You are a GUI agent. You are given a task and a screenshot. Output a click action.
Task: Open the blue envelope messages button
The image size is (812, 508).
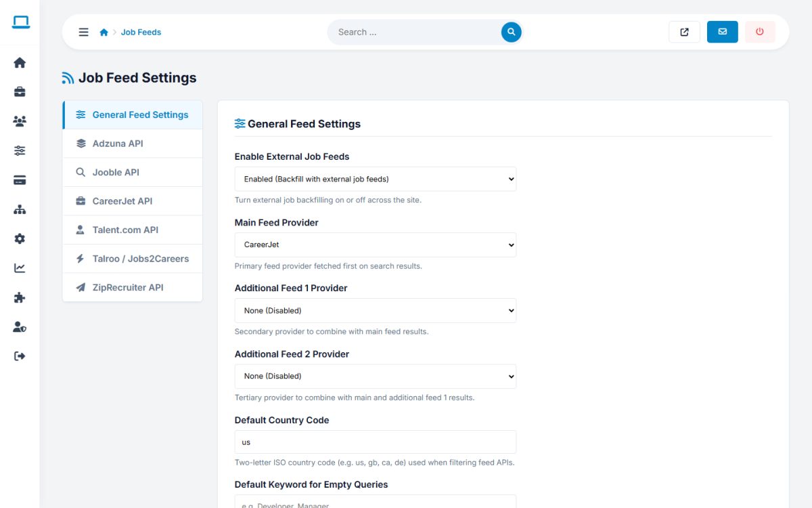pyautogui.click(x=723, y=32)
